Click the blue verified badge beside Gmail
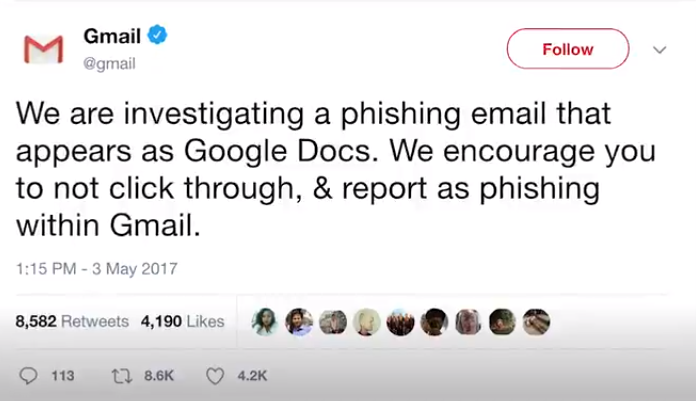 [x=157, y=35]
